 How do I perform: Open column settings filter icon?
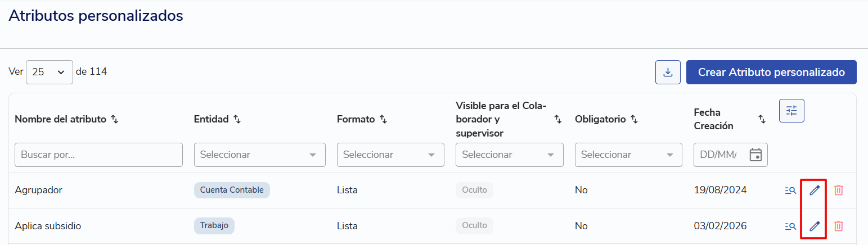pos(791,111)
